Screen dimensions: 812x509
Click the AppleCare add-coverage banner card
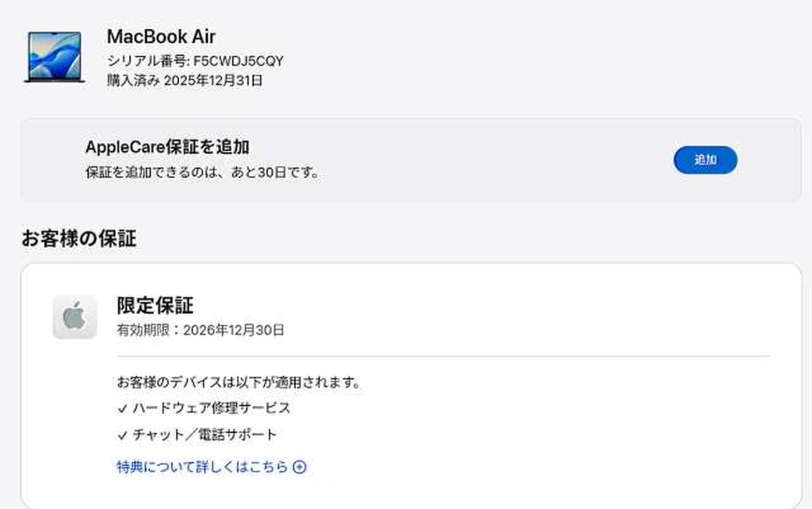[411, 160]
